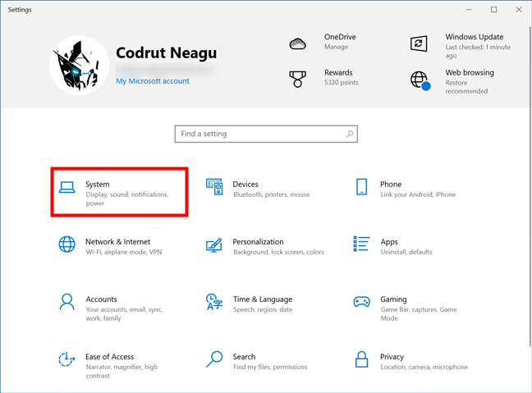Viewport: 532px width, 393px height.
Task: Open My Microsoft account link
Action: pos(153,81)
